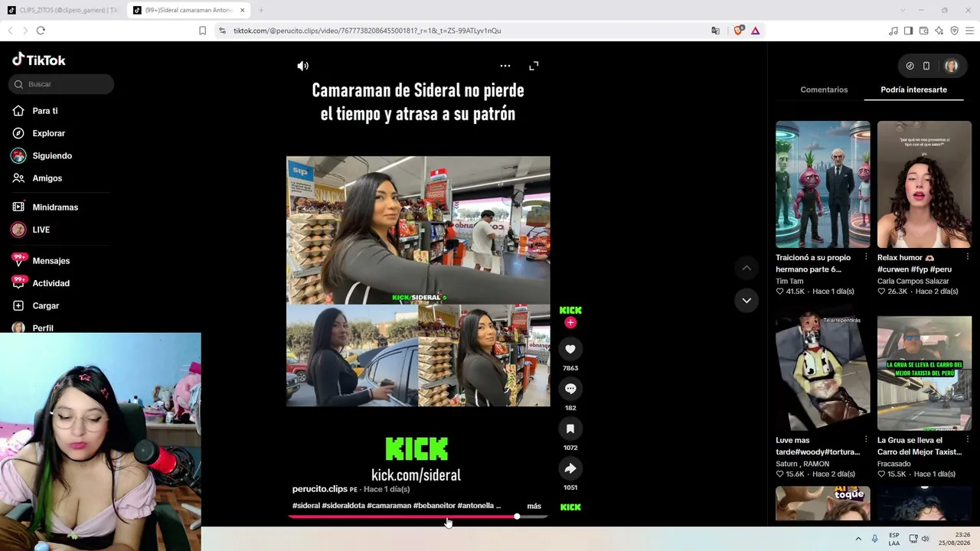The image size is (980, 551).
Task: Close the Sideral camaraman browser tab
Action: [242, 10]
